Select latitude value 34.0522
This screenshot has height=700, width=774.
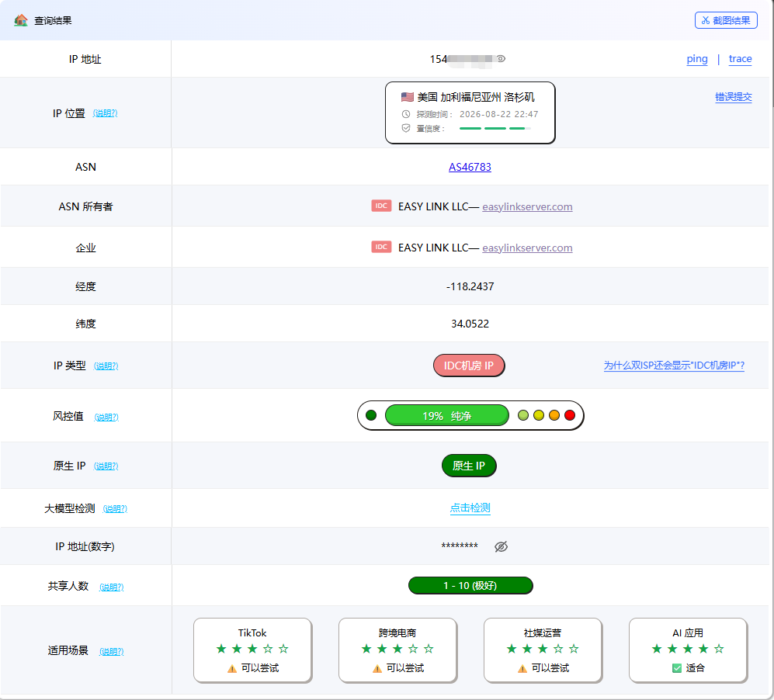pyautogui.click(x=470, y=324)
